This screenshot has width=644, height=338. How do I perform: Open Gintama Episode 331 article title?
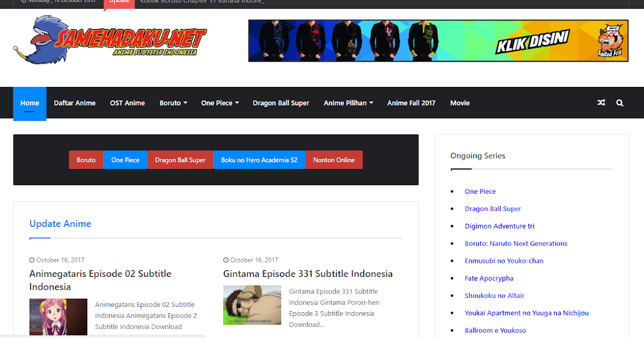308,274
